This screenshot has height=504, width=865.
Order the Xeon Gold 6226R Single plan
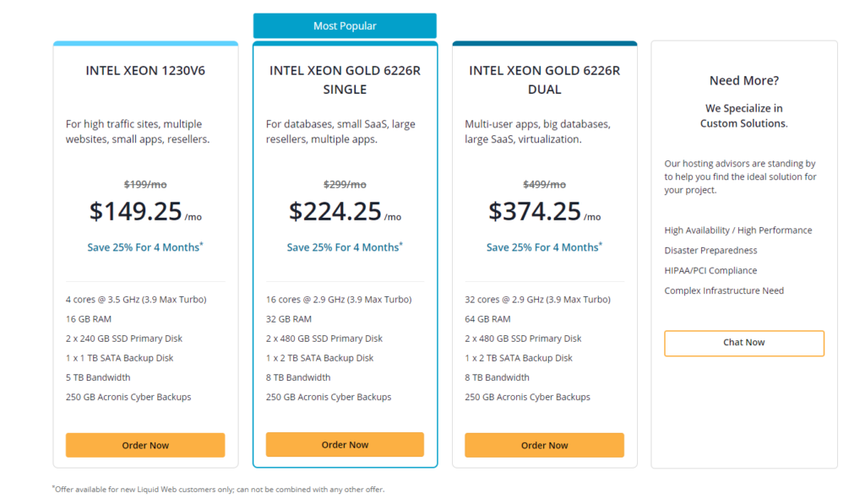[x=345, y=444]
